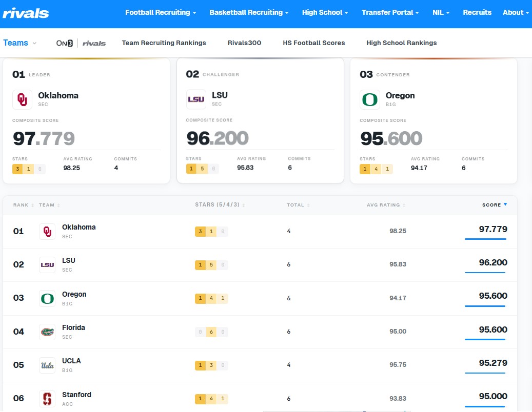
Task: Open the Rivals300 tab
Action: (244, 43)
